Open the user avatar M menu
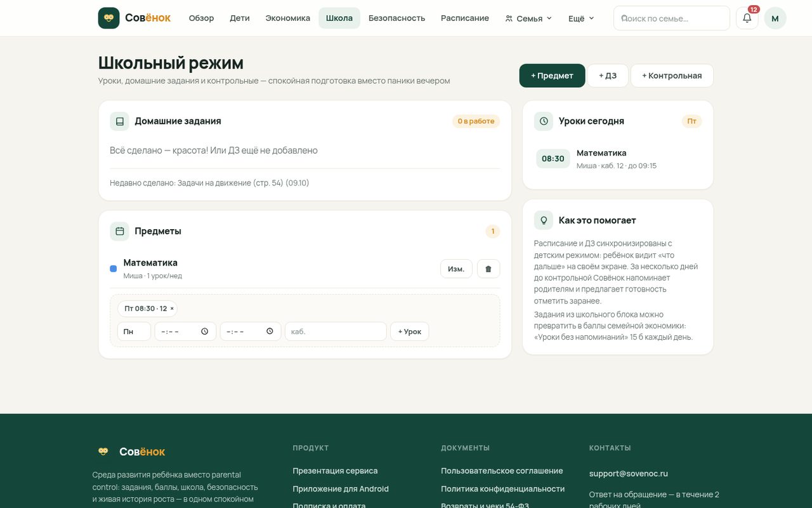Screen dimensions: 812x508 (x=775, y=18)
